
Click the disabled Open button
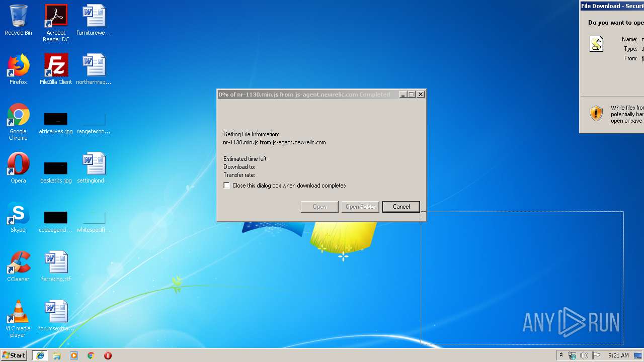click(x=319, y=207)
